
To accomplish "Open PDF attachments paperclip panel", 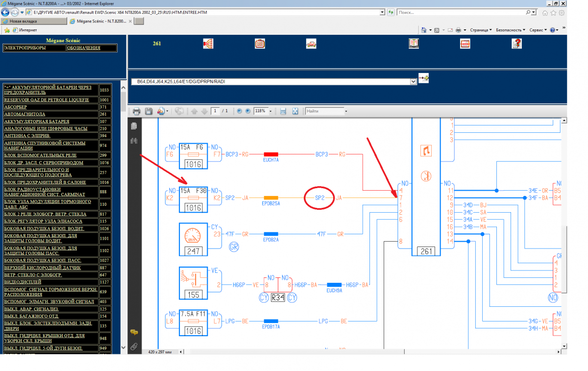I will tap(134, 346).
